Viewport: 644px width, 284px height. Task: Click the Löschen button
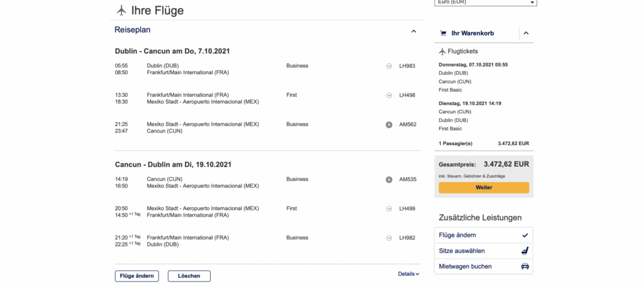(x=189, y=276)
